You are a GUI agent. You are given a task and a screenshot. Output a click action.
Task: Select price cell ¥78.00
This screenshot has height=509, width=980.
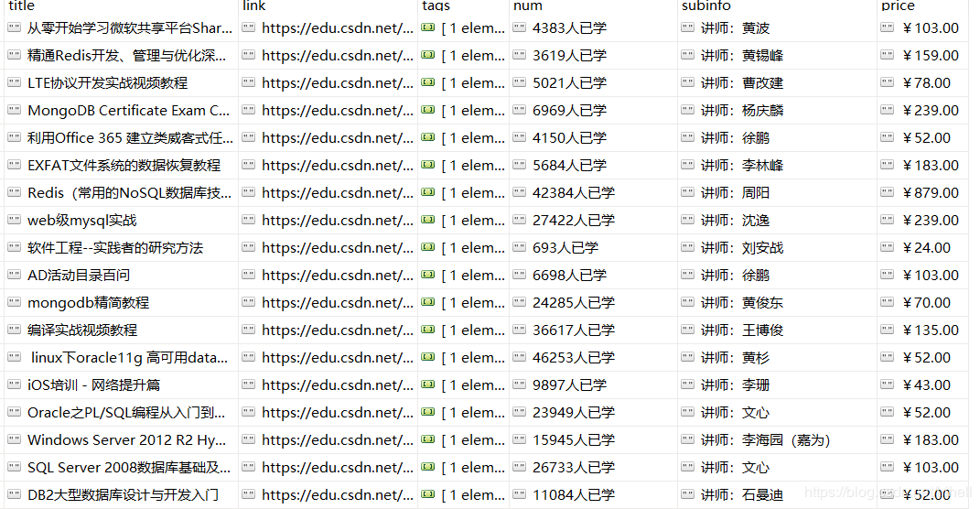[x=924, y=82]
